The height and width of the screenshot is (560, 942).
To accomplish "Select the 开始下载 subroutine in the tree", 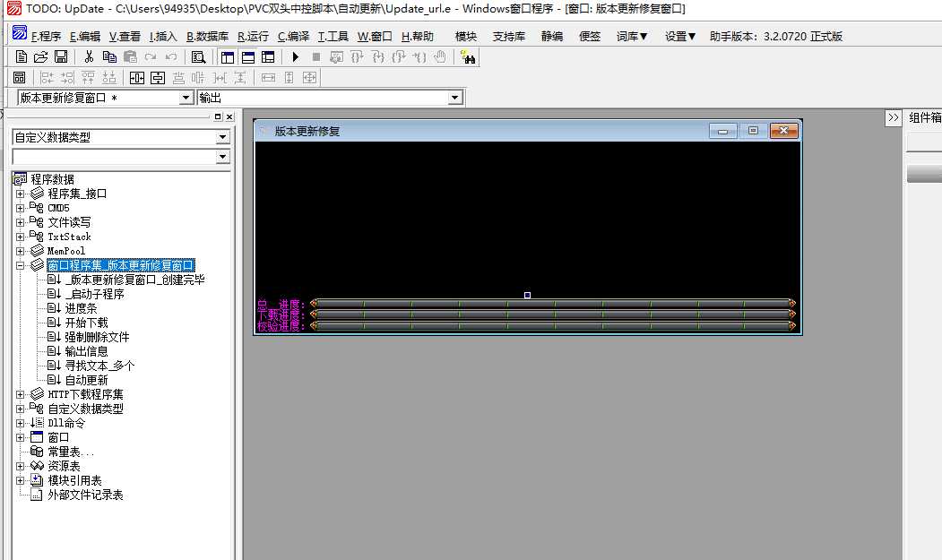I will (x=86, y=323).
